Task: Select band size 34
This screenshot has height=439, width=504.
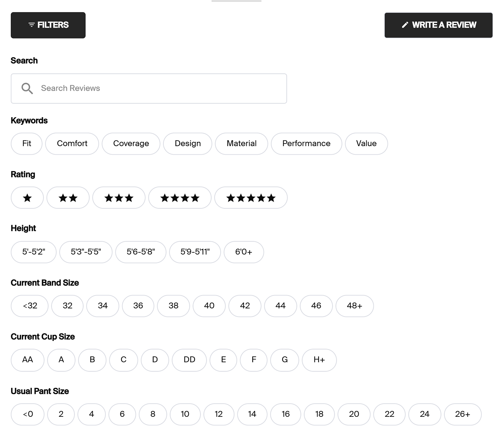Action: [103, 306]
